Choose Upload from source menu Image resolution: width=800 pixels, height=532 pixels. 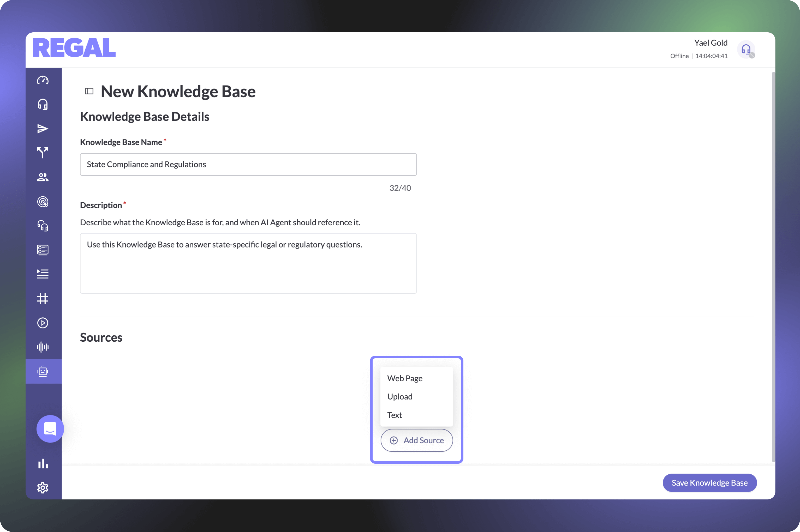click(416, 396)
